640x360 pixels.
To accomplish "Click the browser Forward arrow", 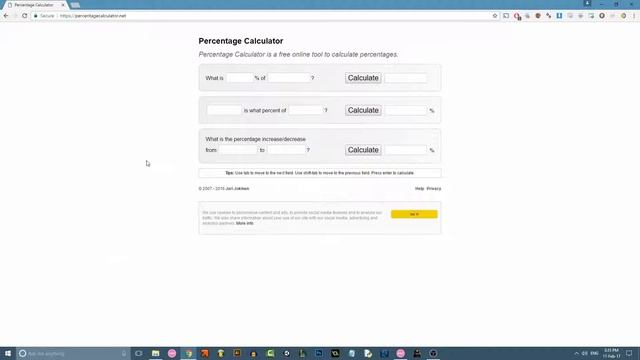I will pyautogui.click(x=15, y=16).
